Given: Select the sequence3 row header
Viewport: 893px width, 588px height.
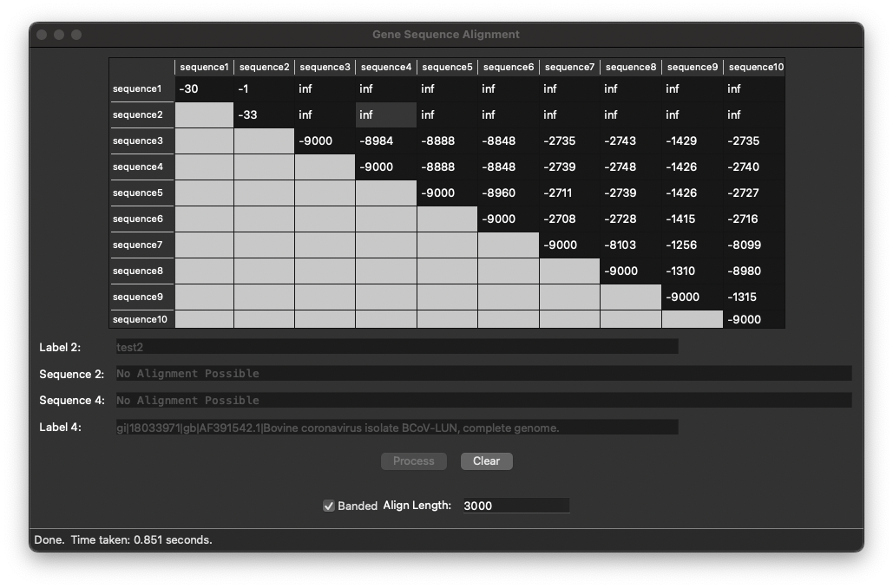Looking at the screenshot, I should point(141,140).
